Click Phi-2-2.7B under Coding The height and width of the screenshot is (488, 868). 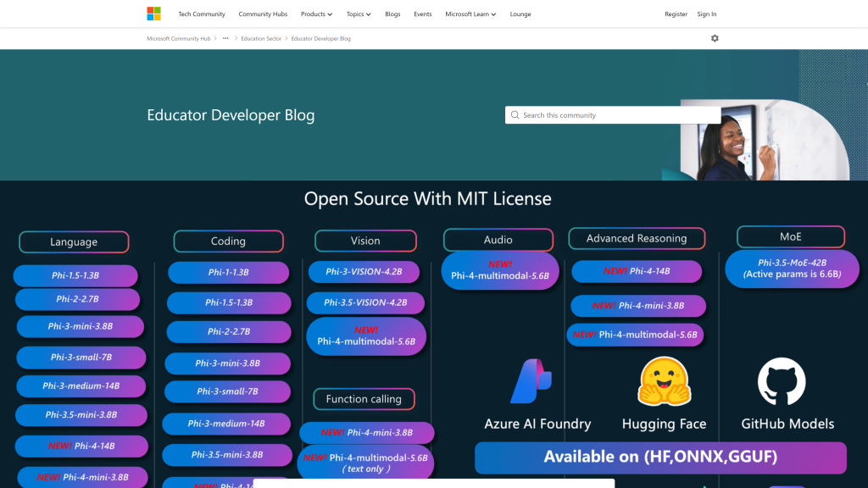(229, 331)
